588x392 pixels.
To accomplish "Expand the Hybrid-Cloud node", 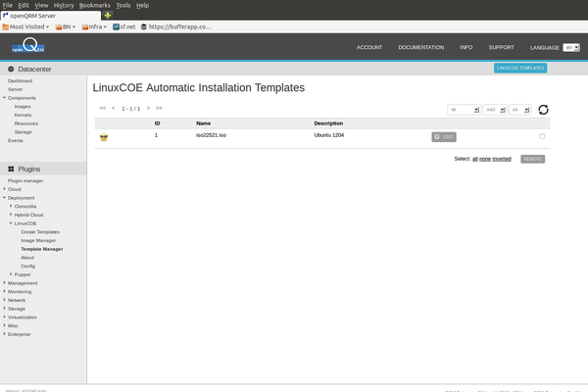I will pyautogui.click(x=11, y=215).
